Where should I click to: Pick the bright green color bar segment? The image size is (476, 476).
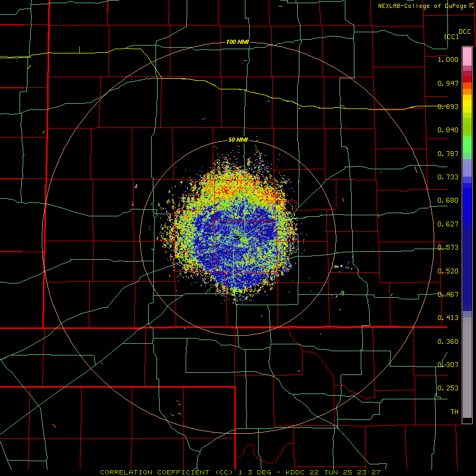click(467, 144)
